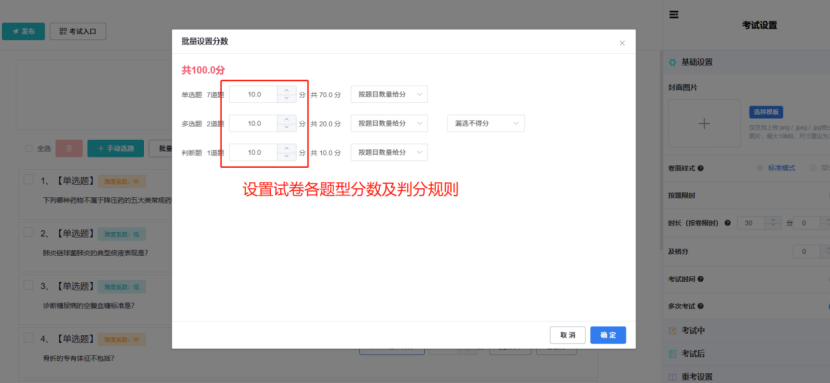Click the red delete trash icon button
This screenshot has width=830, height=383.
[x=69, y=149]
